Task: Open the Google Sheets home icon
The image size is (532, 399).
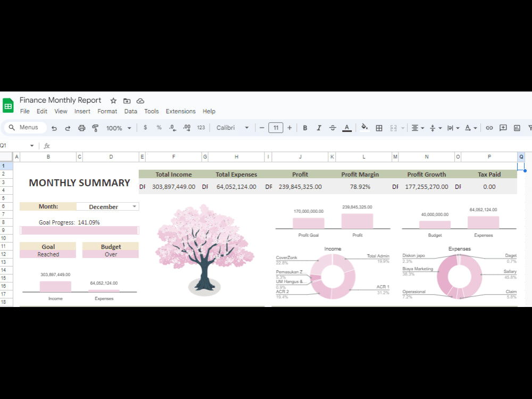Action: [x=8, y=105]
